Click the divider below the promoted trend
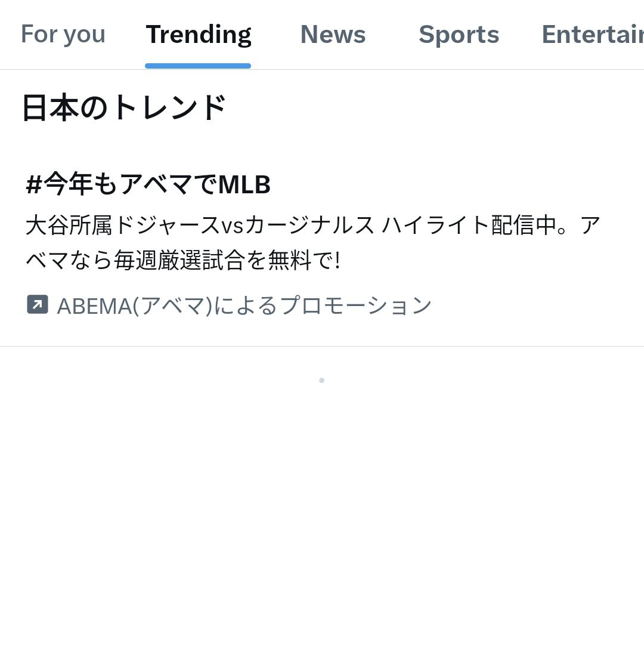This screenshot has height=658, width=644. [x=322, y=346]
